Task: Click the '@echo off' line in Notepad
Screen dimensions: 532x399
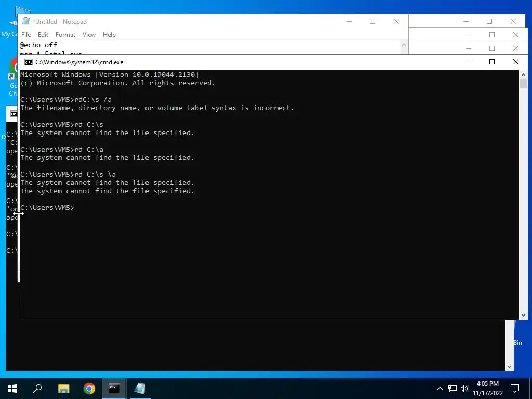Action: [38, 45]
